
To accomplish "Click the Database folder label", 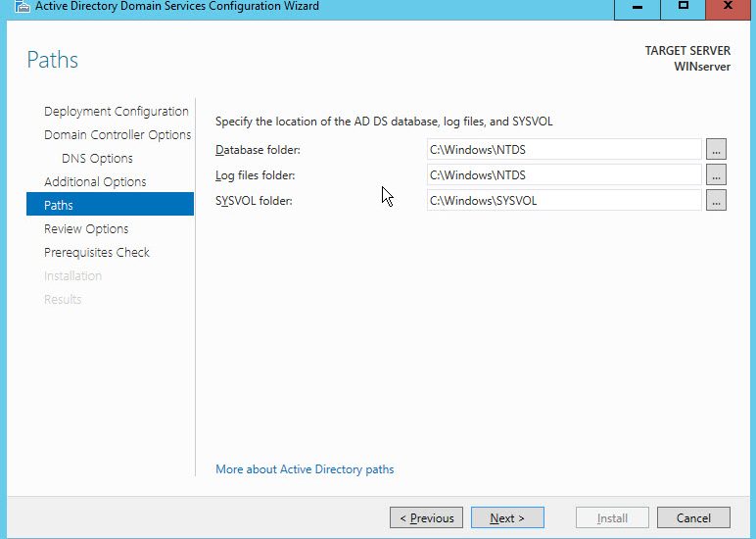I will tap(258, 150).
